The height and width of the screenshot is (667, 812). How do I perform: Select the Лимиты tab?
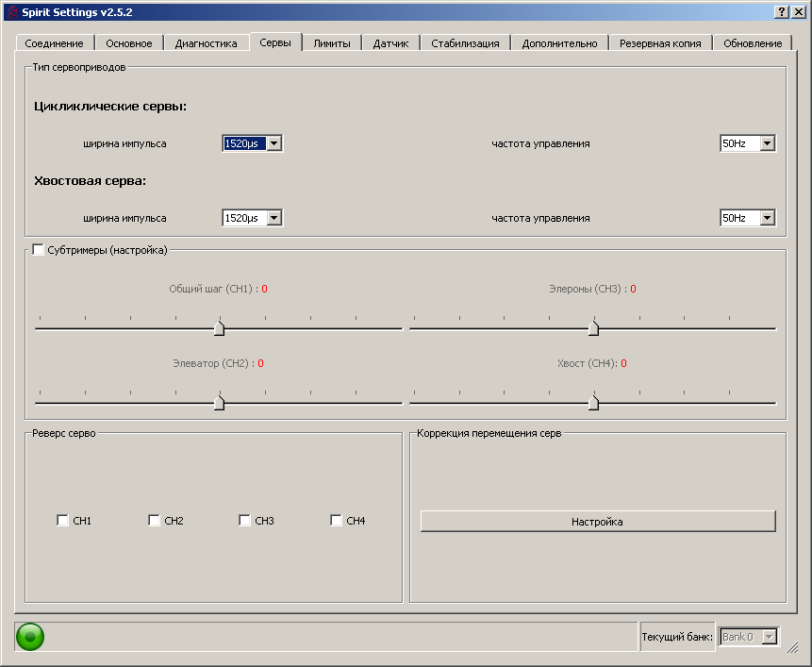332,43
